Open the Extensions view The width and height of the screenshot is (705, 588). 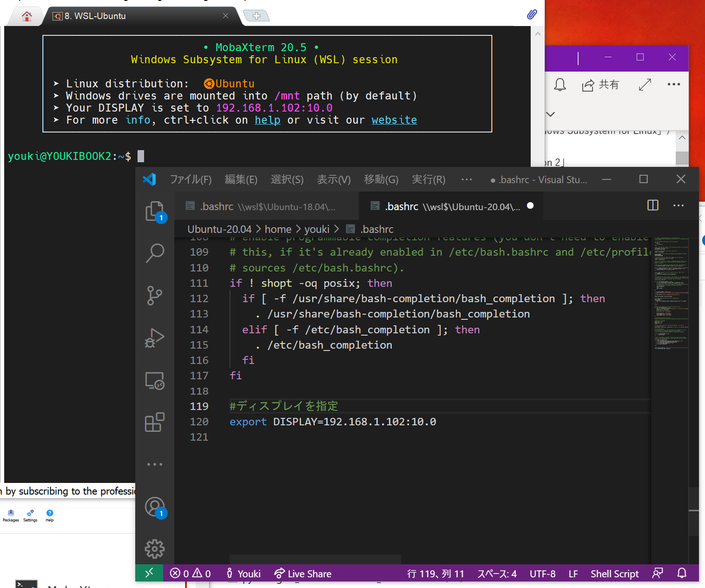point(155,422)
